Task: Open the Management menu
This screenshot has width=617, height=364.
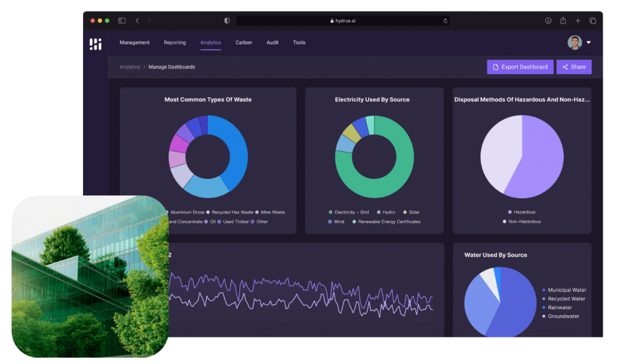Action: click(x=134, y=43)
